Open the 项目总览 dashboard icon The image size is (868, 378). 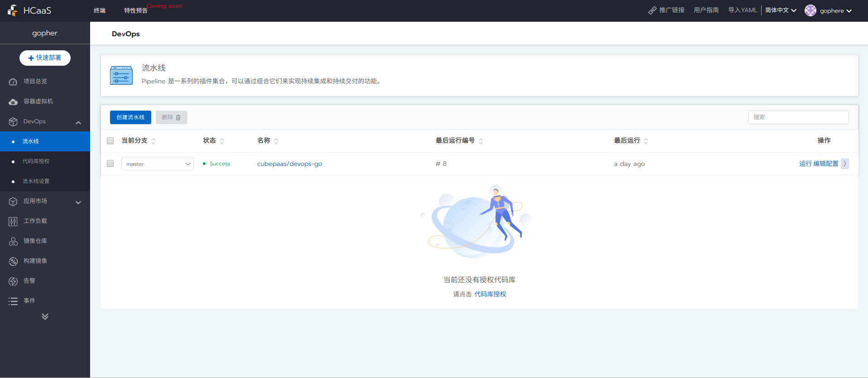click(13, 82)
